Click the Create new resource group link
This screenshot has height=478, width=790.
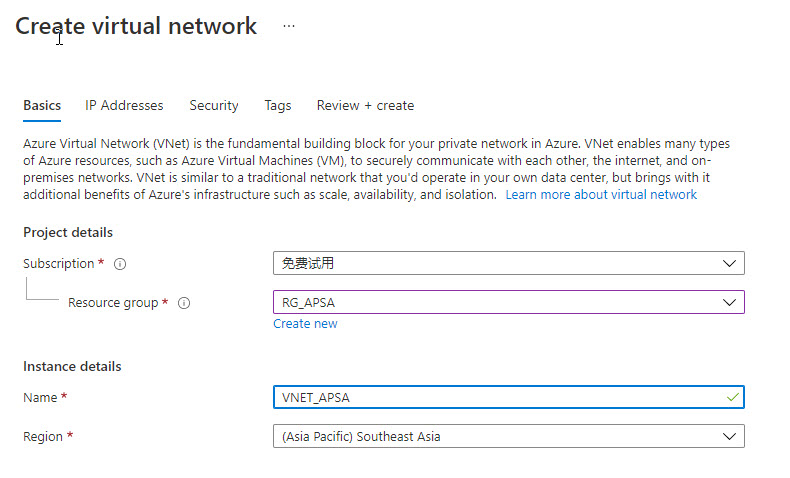305,324
